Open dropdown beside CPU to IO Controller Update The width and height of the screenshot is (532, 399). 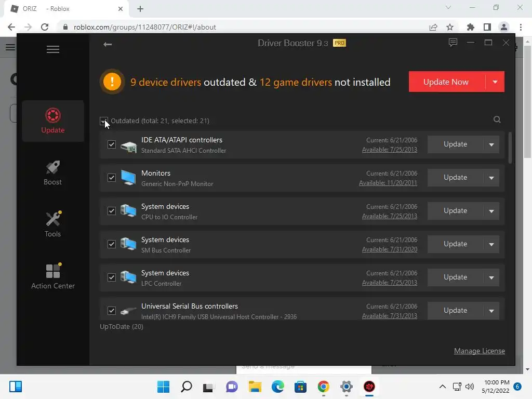point(491,211)
